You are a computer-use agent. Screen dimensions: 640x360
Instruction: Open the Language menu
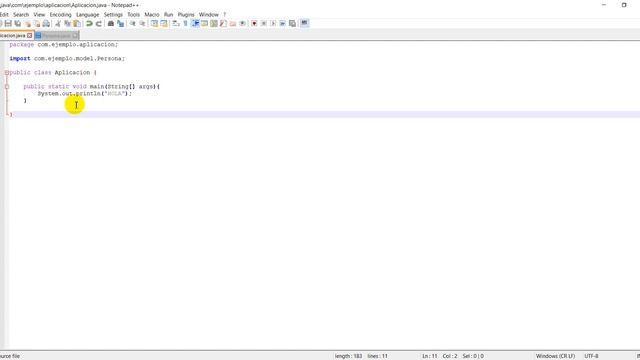pos(87,15)
